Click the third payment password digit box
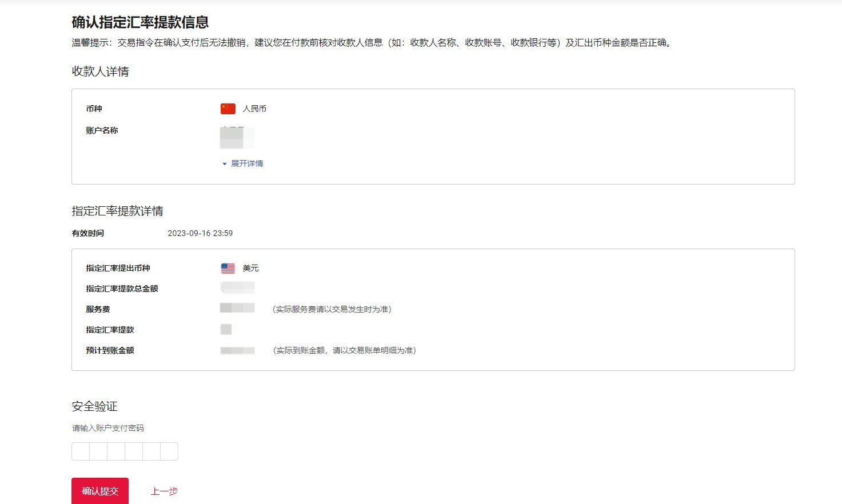The height and width of the screenshot is (504, 842). coord(116,451)
